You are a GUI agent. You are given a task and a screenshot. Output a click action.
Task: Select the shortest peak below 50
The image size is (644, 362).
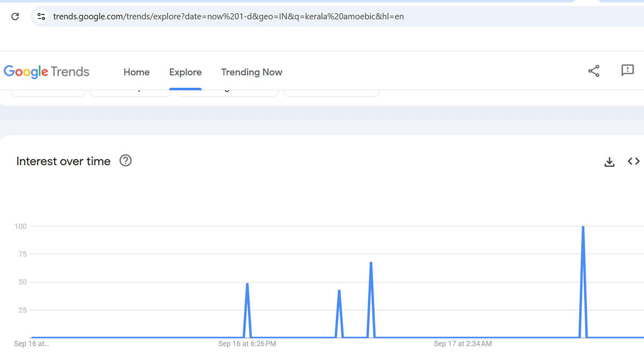click(x=339, y=291)
